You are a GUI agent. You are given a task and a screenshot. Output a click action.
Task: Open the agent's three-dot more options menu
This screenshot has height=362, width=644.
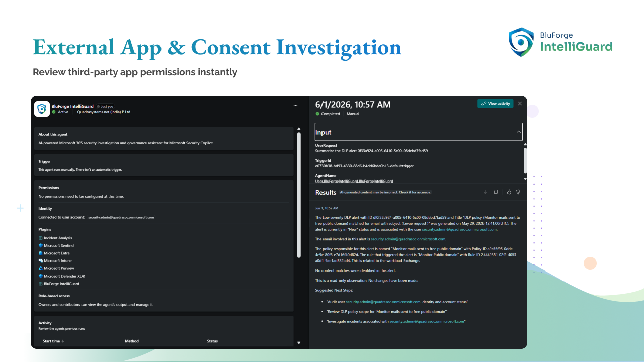pyautogui.click(x=295, y=106)
